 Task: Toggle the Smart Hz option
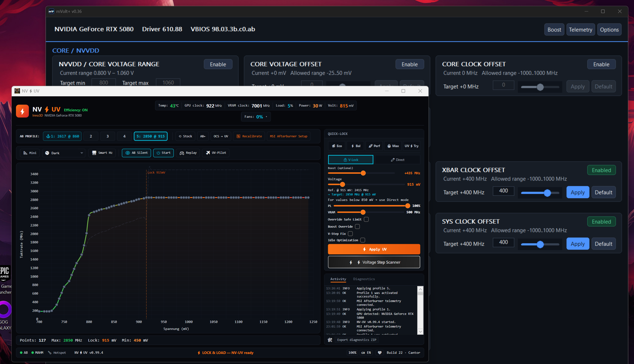point(102,153)
